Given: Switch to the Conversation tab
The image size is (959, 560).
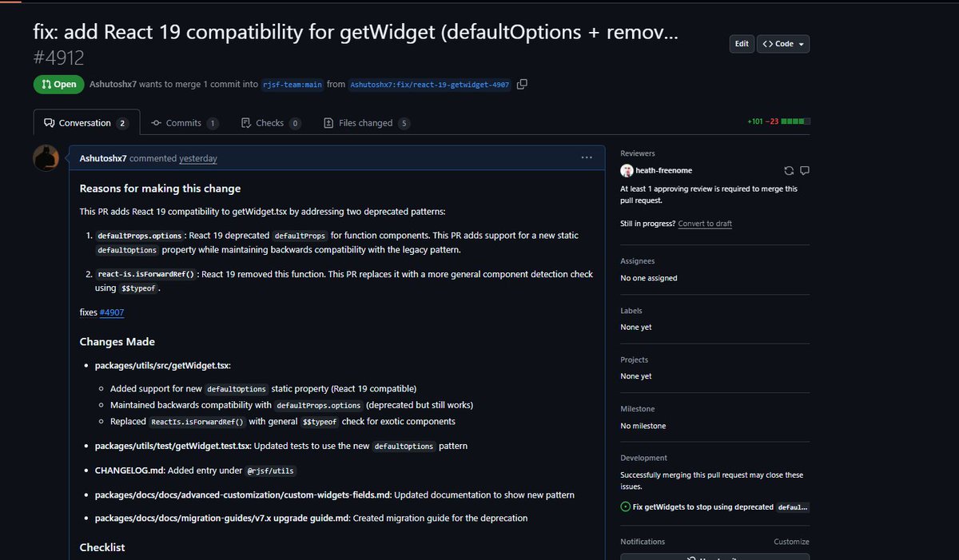Looking at the screenshot, I should click(x=86, y=123).
